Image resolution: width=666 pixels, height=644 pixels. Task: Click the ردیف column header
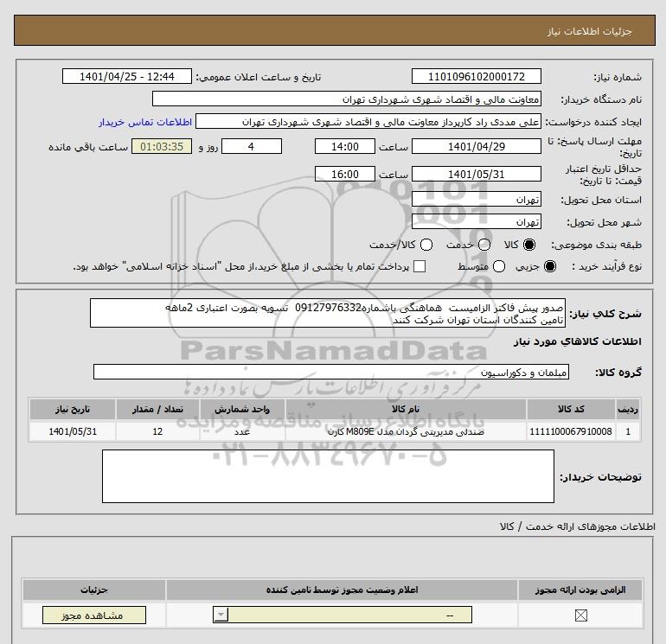pyautogui.click(x=628, y=409)
